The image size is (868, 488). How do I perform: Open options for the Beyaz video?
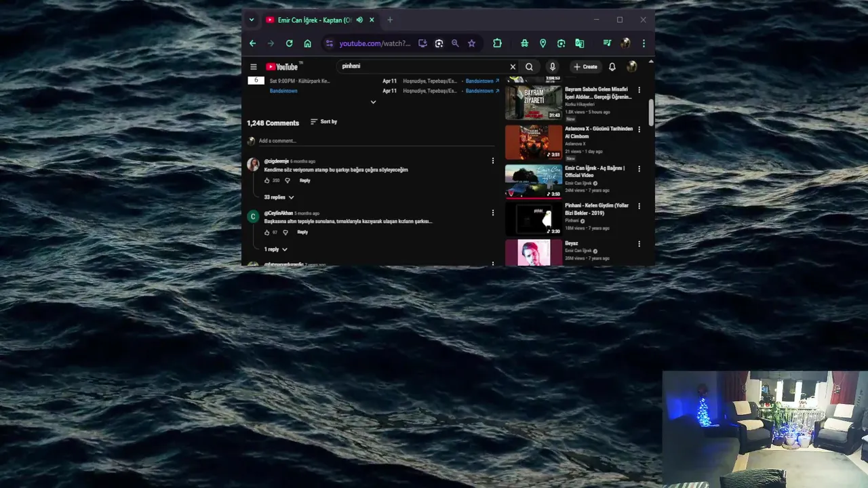coord(639,244)
